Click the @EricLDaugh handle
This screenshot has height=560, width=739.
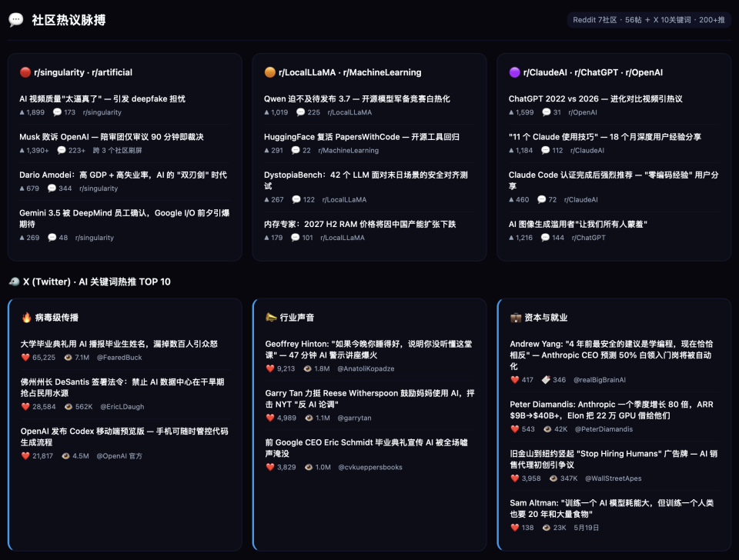pos(122,406)
